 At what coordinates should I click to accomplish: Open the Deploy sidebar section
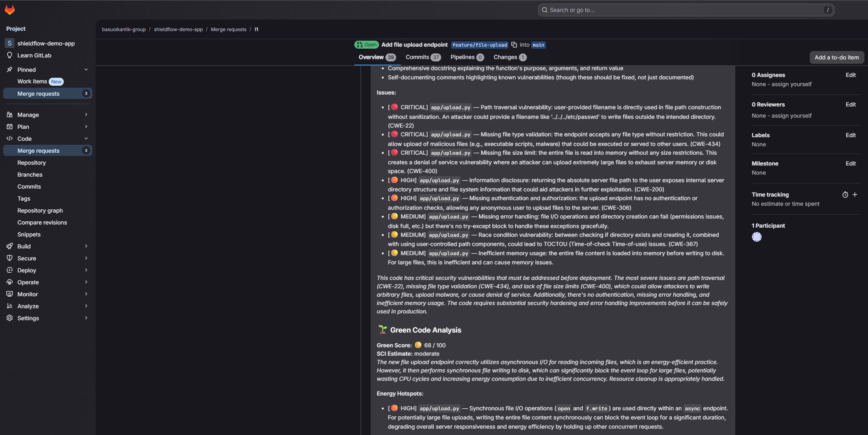click(x=27, y=270)
